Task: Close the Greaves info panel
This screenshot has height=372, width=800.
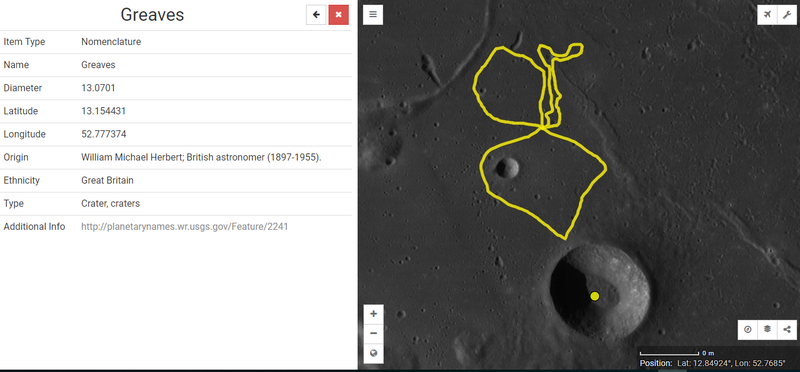Action: coord(339,15)
